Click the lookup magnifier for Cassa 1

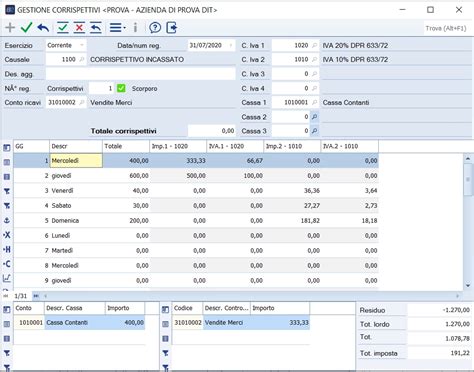314,102
